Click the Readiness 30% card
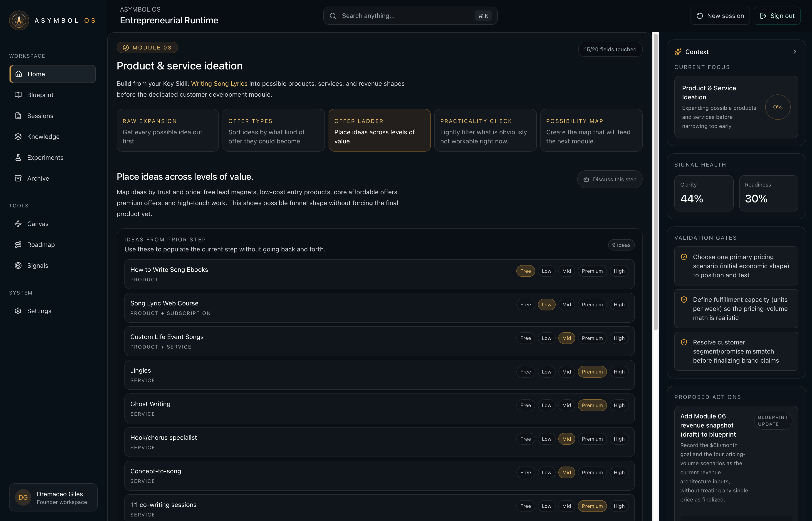812x521 pixels. [x=768, y=194]
